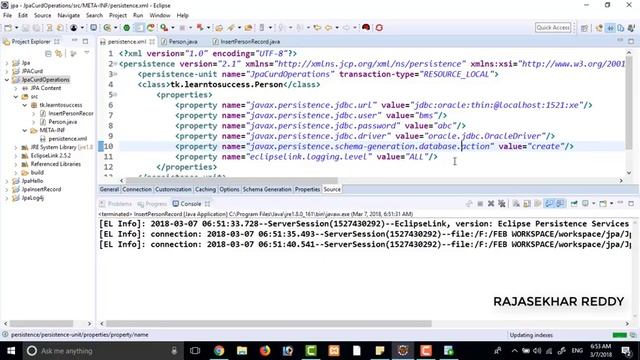640x360 pixels.
Task: Click the Clear Console icon
Action: click(x=516, y=203)
